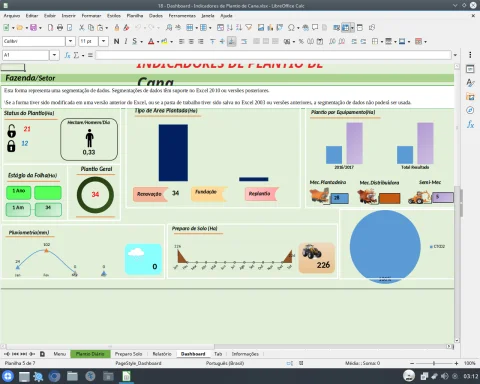The width and height of the screenshot is (480, 384).
Task: Click the tractor 226 card
Action: point(316,258)
